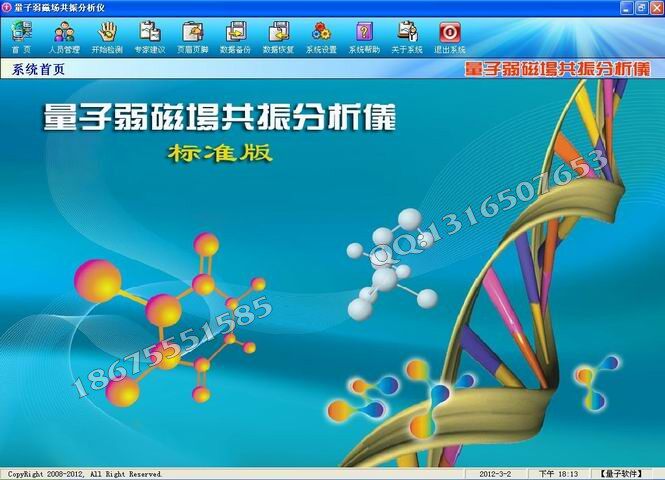Image resolution: width=665 pixels, height=480 pixels.
Task: Close the window with the X button
Action: coord(654,7)
